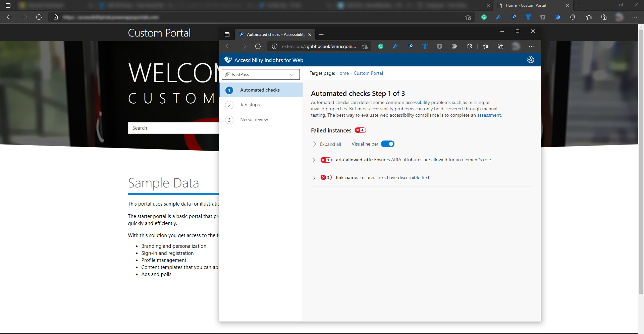The height and width of the screenshot is (334, 644).
Task: Open main browser Settings and more menu
Action: tap(634, 17)
